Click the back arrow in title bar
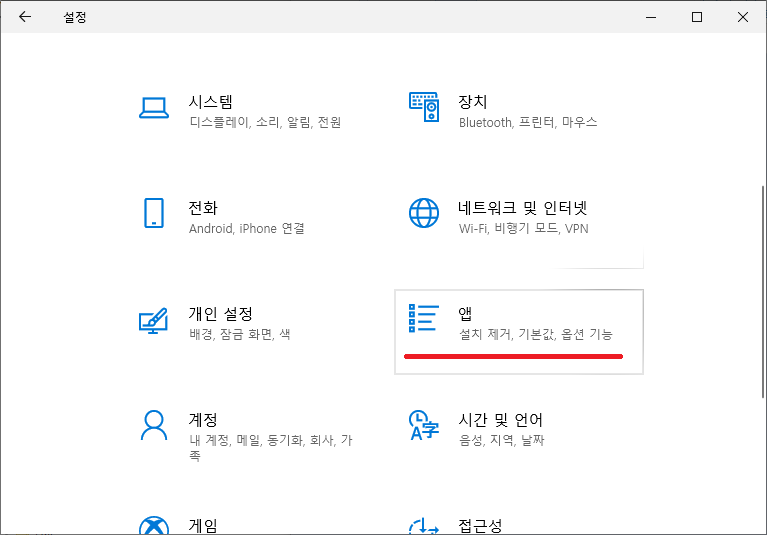The width and height of the screenshot is (767, 535). tap(25, 17)
